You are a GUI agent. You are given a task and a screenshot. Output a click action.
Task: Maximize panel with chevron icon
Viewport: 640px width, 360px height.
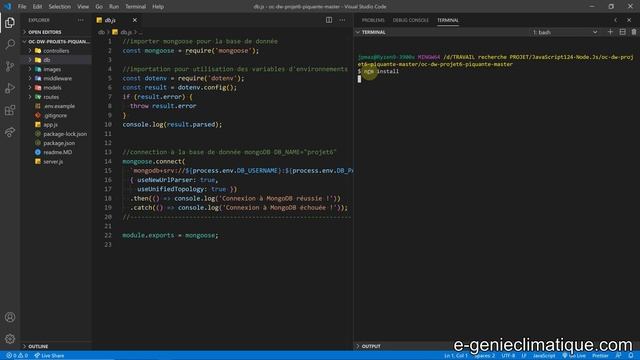click(616, 20)
